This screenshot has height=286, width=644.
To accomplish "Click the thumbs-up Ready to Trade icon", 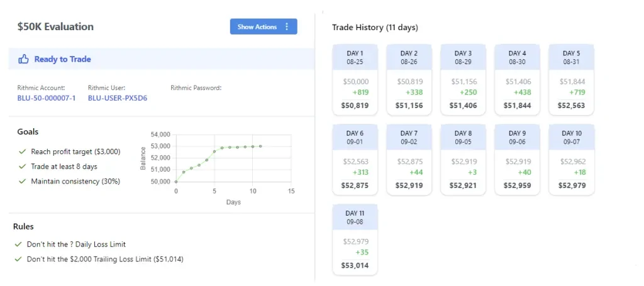I will pos(24,59).
